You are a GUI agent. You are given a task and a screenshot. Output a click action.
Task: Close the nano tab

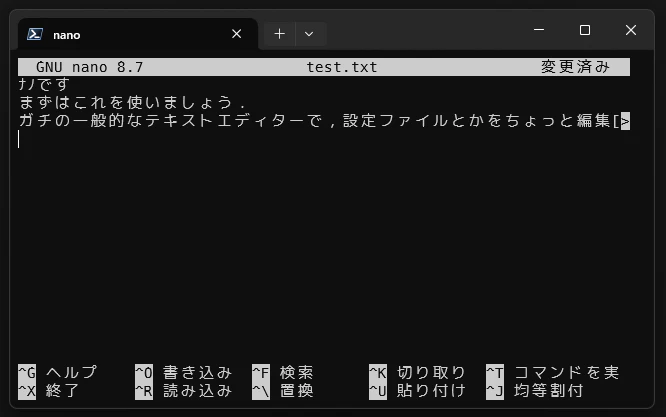point(237,34)
